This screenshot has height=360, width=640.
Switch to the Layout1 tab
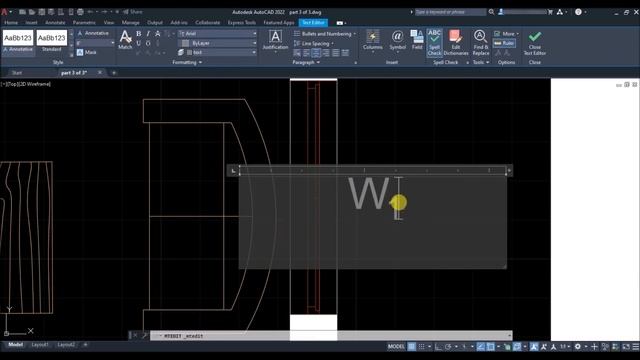coord(40,345)
